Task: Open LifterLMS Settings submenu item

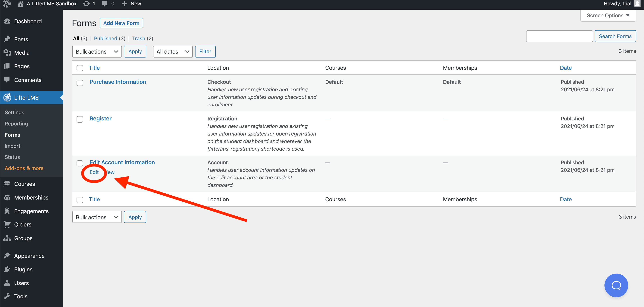Action: [x=15, y=113]
